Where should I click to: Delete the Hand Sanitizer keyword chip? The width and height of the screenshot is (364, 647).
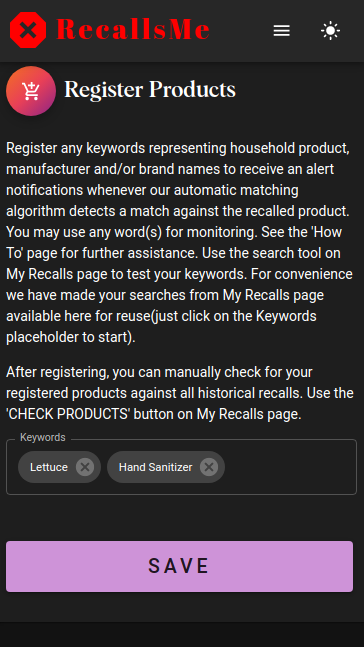[209, 467]
